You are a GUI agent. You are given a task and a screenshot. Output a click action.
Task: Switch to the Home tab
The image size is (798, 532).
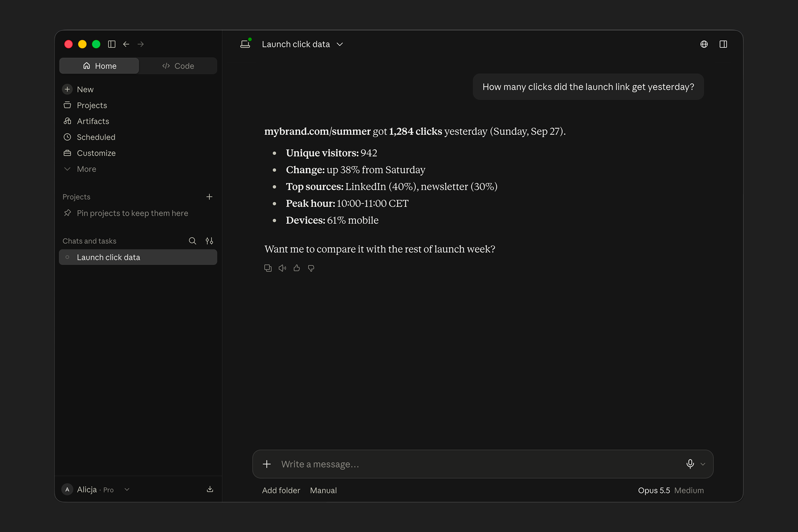[x=99, y=66]
